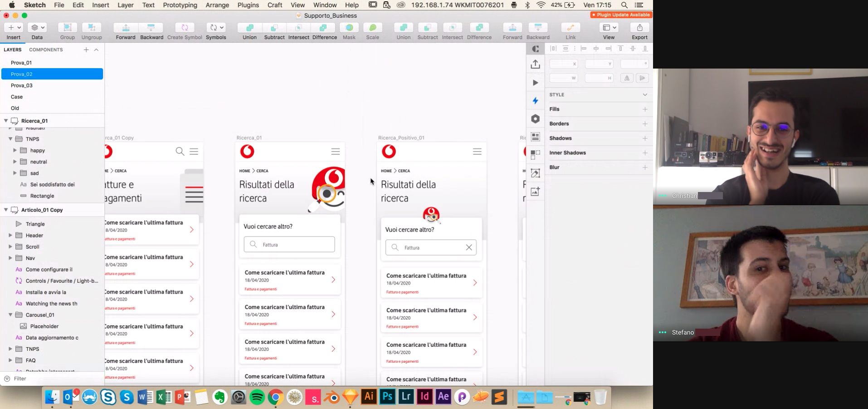This screenshot has height=409, width=868.
Task: Click the Craft upload icon in the side strip
Action: (535, 64)
